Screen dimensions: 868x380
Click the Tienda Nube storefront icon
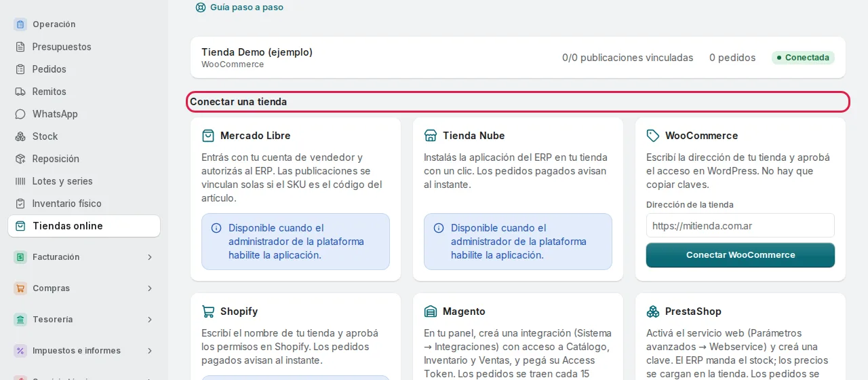click(431, 136)
